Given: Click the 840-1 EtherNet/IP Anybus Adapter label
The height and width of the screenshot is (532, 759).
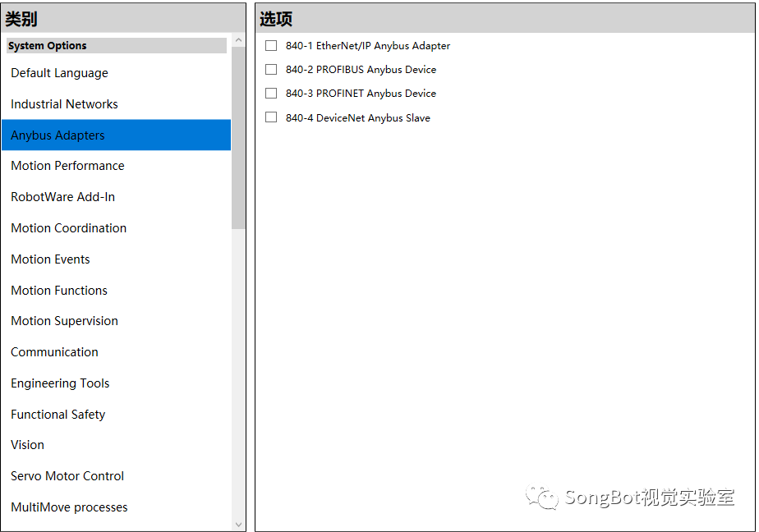Looking at the screenshot, I should point(368,45).
